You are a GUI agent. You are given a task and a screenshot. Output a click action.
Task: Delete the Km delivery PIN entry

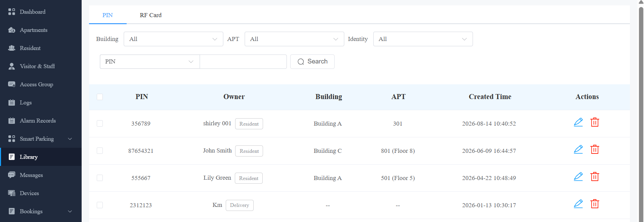595,204
